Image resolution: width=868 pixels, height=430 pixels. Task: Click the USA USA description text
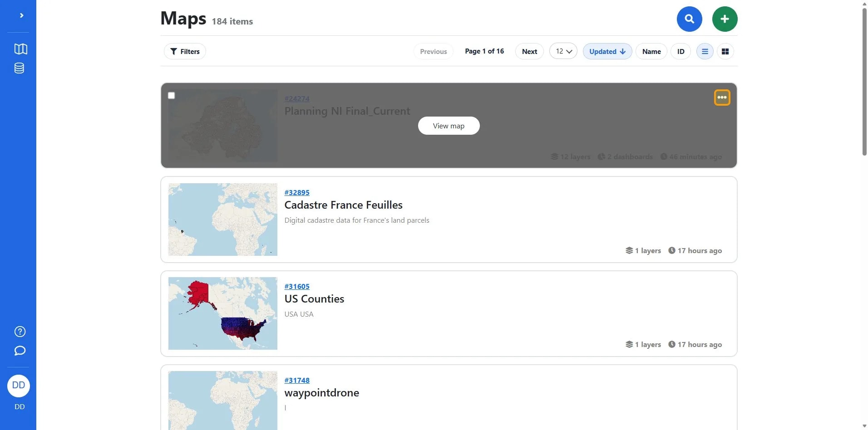tap(299, 314)
